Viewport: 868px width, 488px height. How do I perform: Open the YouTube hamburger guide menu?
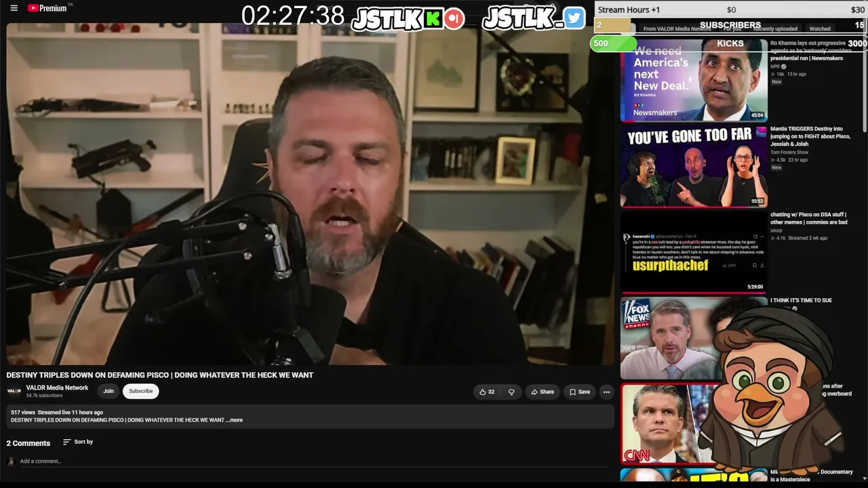tap(14, 8)
